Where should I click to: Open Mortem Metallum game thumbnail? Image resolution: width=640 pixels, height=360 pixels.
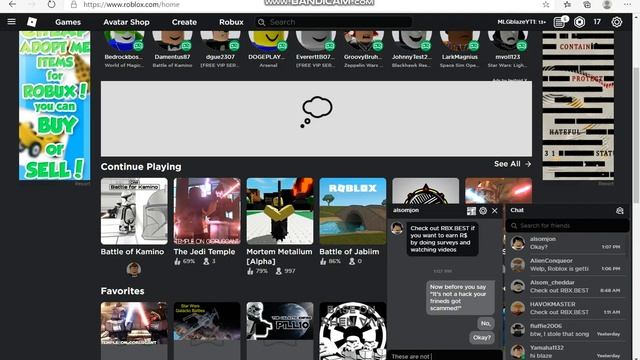[x=280, y=211]
